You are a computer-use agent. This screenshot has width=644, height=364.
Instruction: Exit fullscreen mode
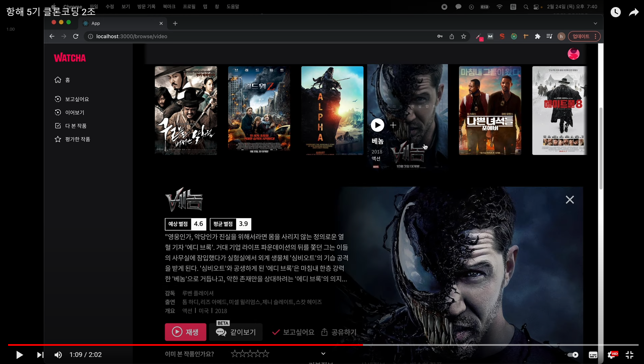tap(630, 355)
